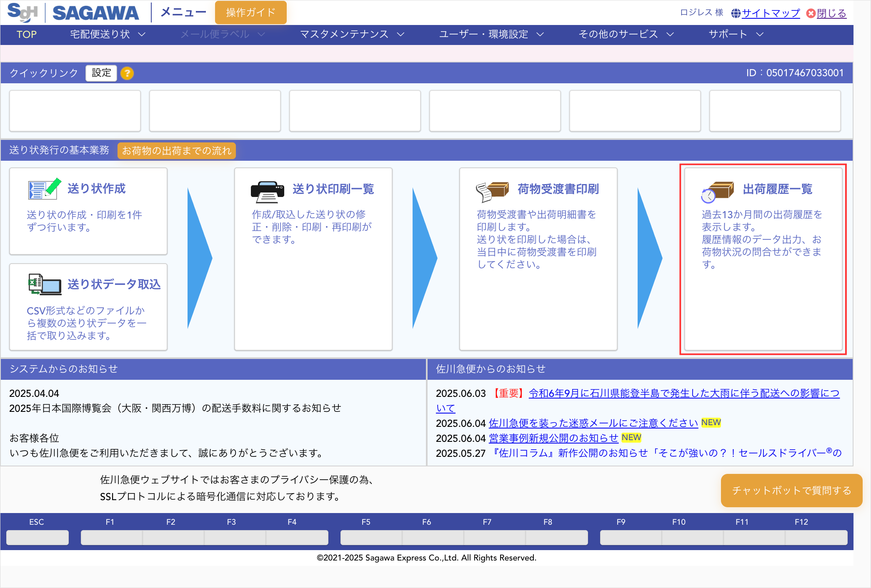Expand the サポート menu chevron
The height and width of the screenshot is (588, 871).
coord(760,34)
